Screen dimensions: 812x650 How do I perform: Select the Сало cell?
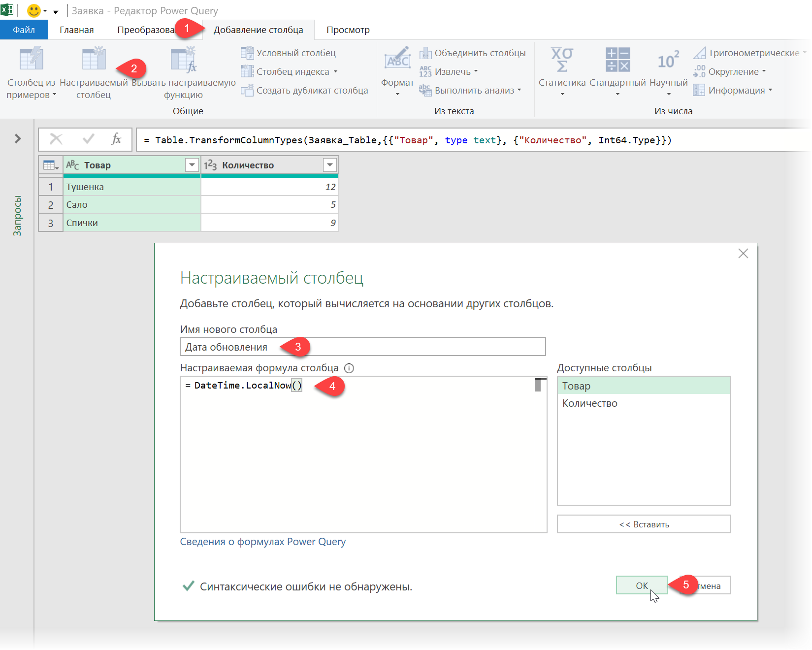[132, 204]
